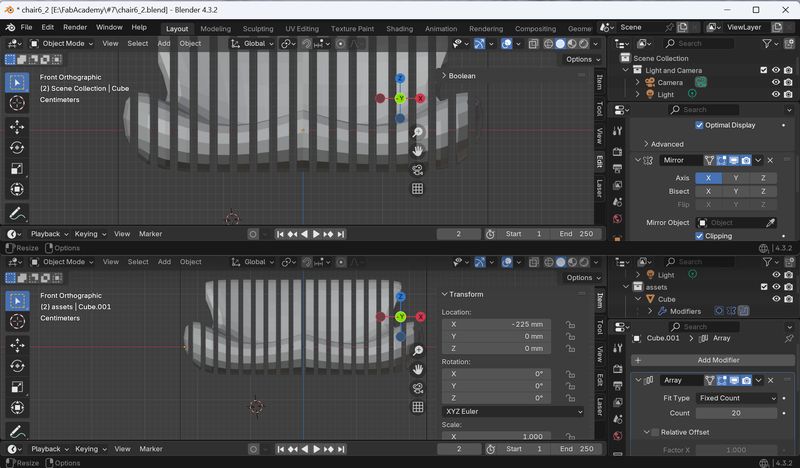Hide Camera in viewport via eye icon
The height and width of the screenshot is (468, 800).
pyautogui.click(x=776, y=82)
